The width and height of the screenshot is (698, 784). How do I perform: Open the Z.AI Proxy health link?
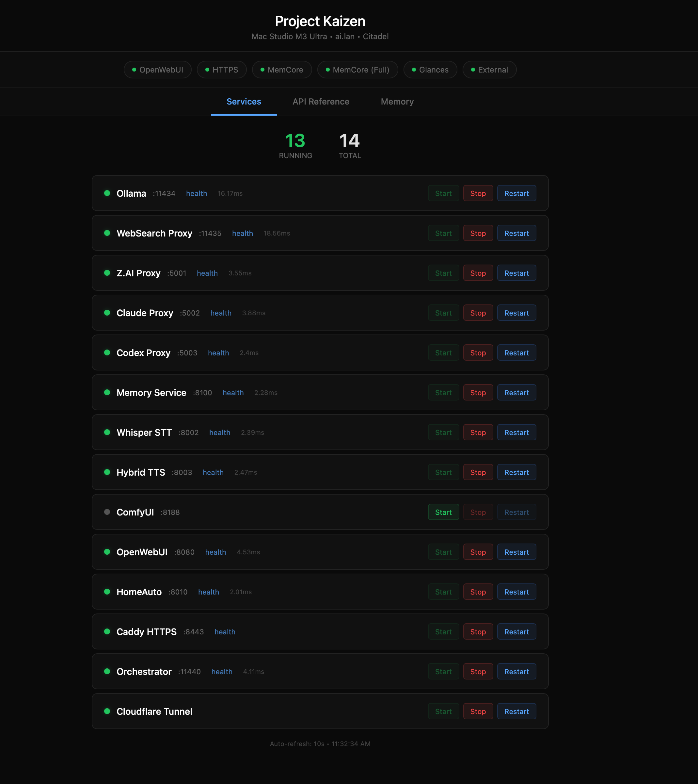tap(207, 273)
